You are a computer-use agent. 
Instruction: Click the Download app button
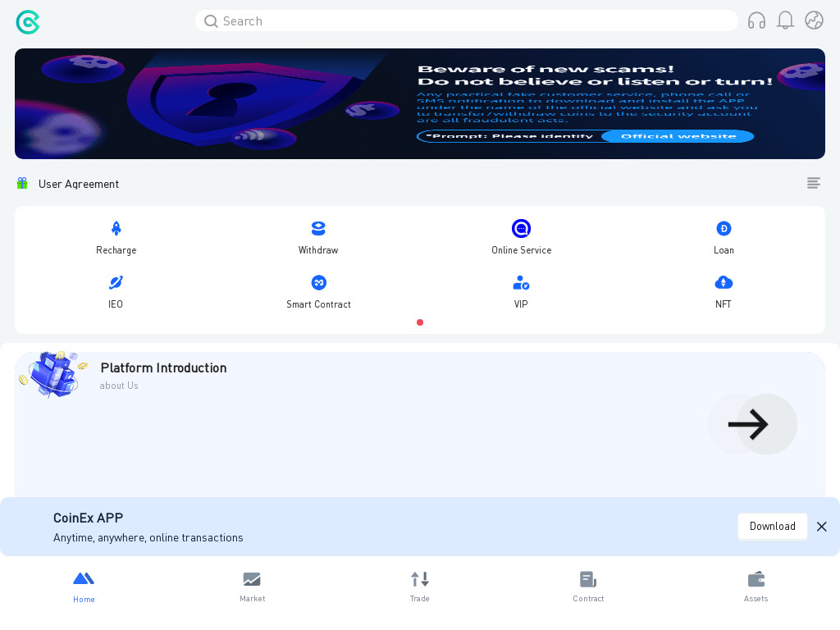pyautogui.click(x=772, y=527)
